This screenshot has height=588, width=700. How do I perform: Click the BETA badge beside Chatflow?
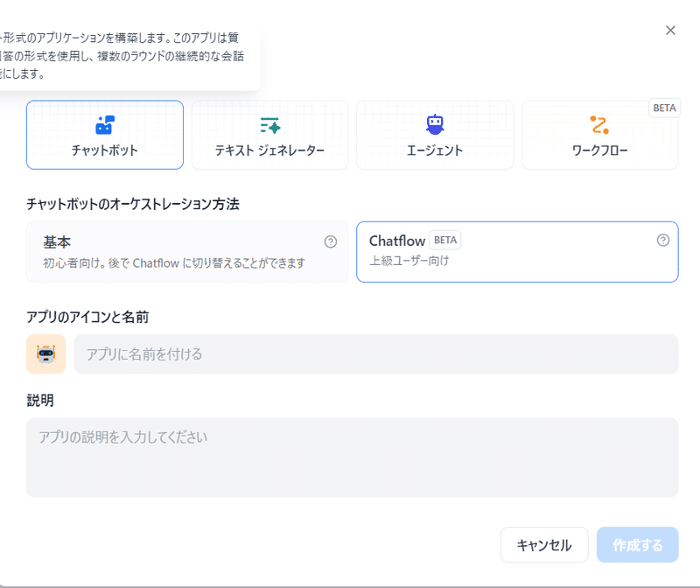click(x=445, y=241)
